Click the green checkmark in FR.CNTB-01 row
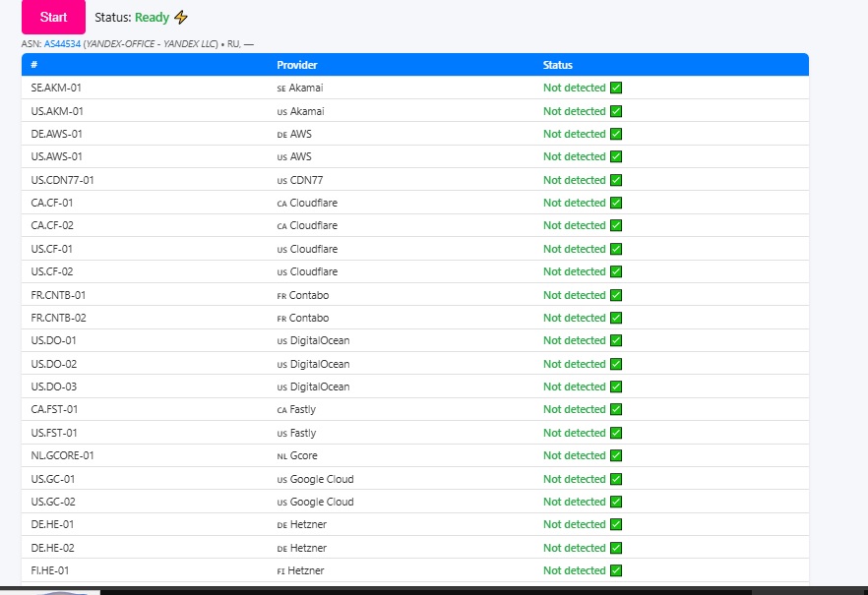Image resolution: width=868 pixels, height=595 pixels. tap(616, 295)
